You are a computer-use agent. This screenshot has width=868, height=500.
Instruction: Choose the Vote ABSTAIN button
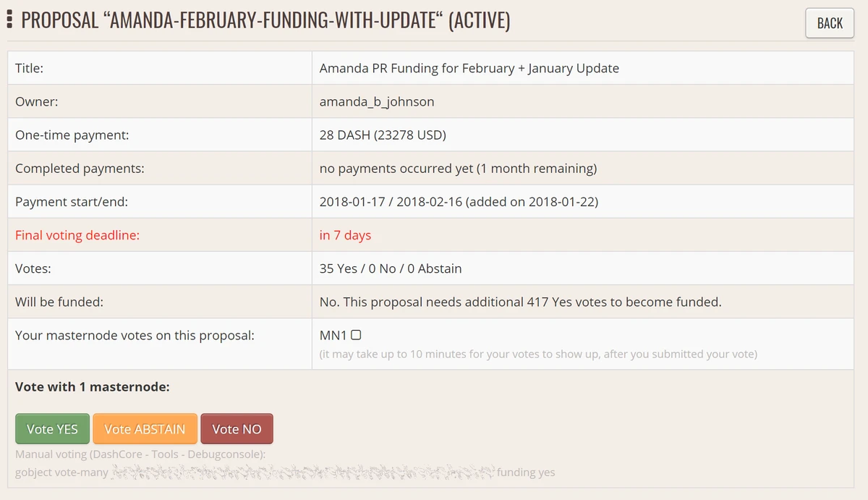click(145, 429)
